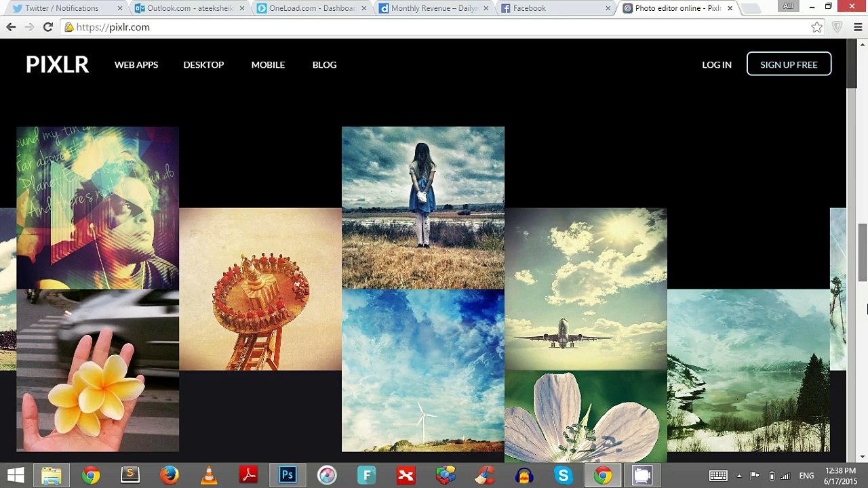This screenshot has height=488, width=868.
Task: Click the browser forward arrow
Action: point(29,27)
